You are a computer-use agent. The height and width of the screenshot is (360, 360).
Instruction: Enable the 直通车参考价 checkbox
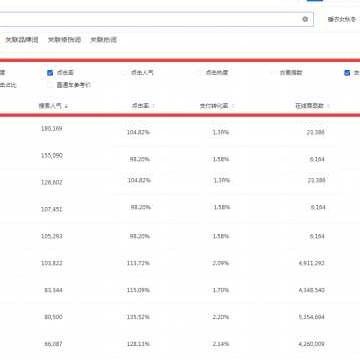click(50, 85)
